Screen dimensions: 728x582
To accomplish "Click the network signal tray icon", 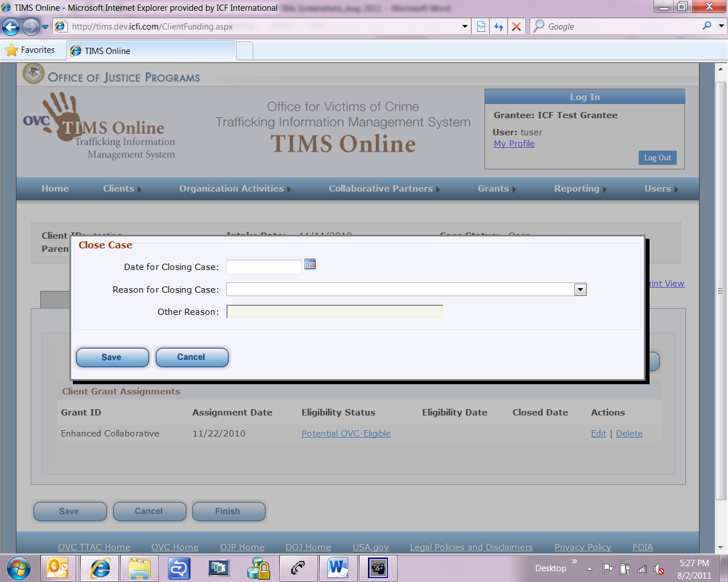I will click(642, 568).
